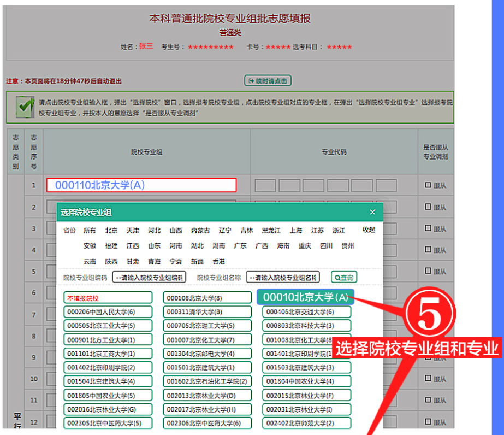Check 服从 checkbox in row 4
This screenshot has height=435, width=504.
tap(428, 249)
